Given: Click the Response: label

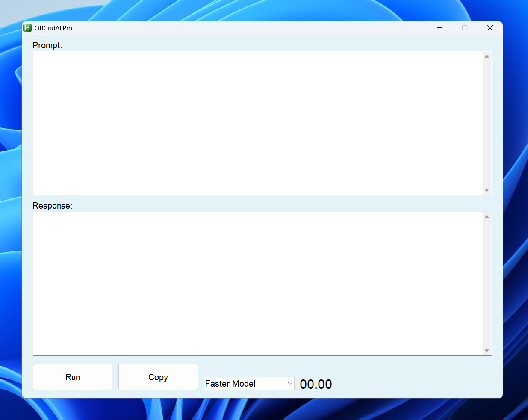Looking at the screenshot, I should click(53, 206).
